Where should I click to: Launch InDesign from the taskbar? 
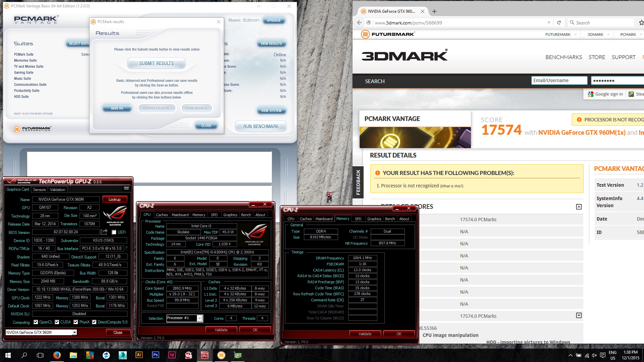click(x=172, y=355)
